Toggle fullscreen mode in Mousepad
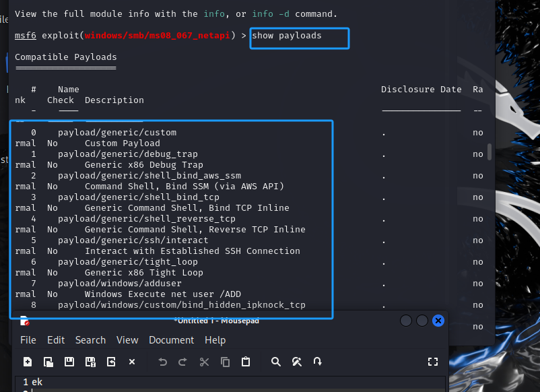The height and width of the screenshot is (392, 540). (433, 362)
